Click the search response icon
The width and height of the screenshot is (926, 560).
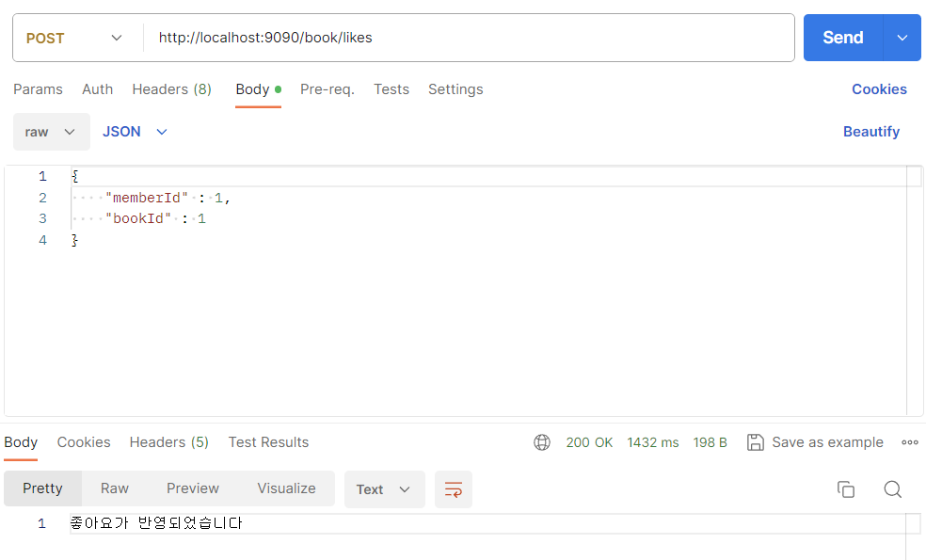(x=892, y=489)
